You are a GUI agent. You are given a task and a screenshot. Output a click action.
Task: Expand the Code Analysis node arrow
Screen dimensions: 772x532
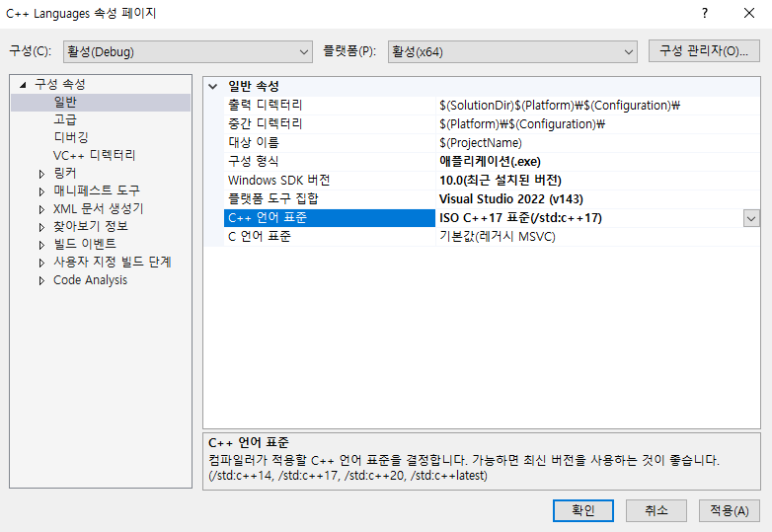(41, 280)
